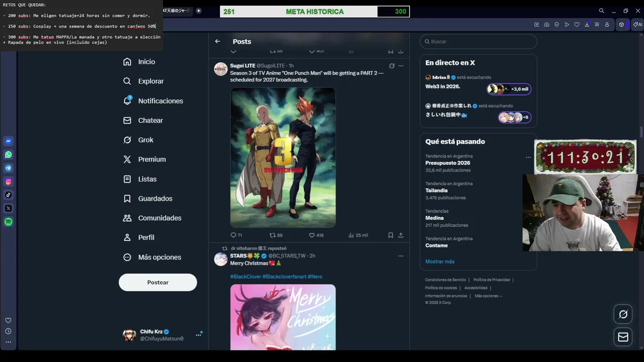644x362 pixels.
Task: Open the extensions cube icon
Action: coord(621,25)
